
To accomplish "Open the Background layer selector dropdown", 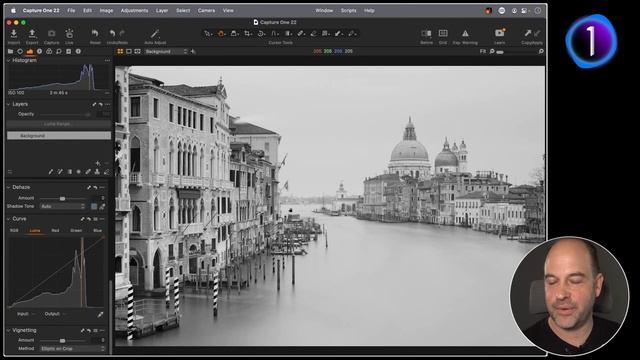I will [x=166, y=51].
